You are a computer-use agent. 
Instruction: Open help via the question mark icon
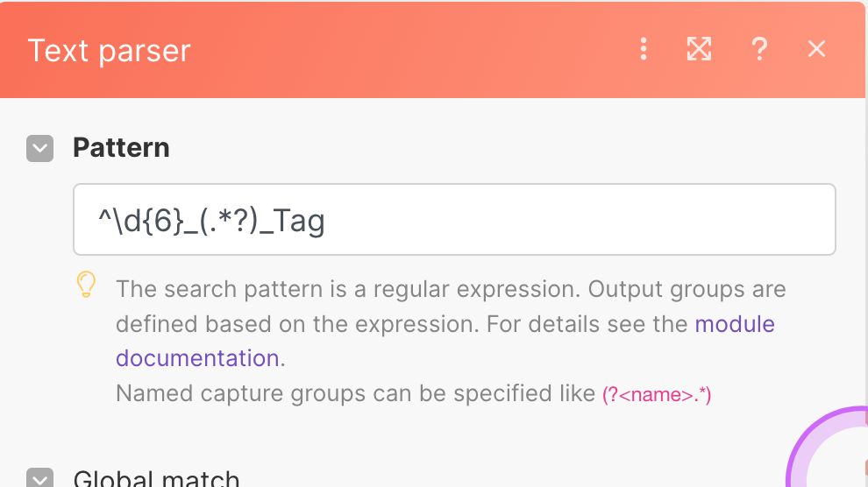tap(759, 49)
